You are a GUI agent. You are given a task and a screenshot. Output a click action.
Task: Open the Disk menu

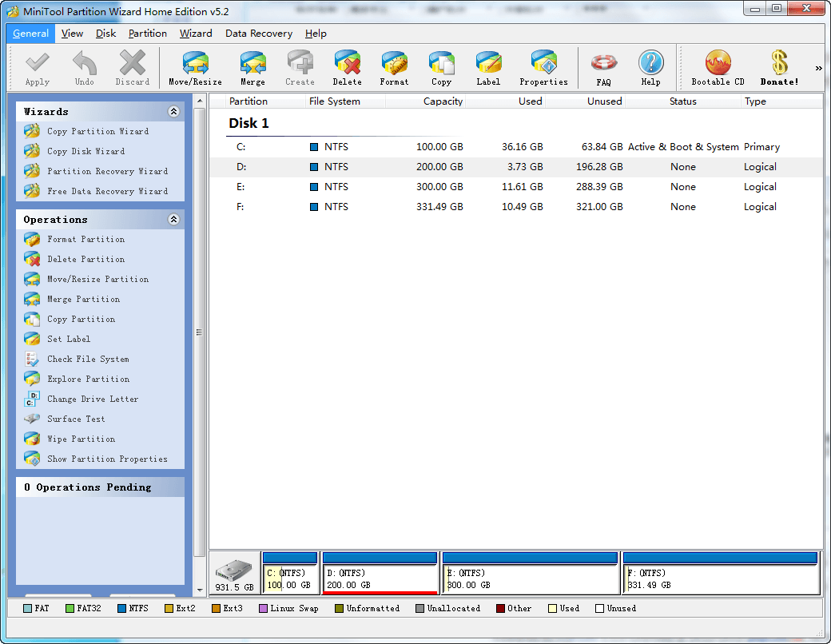(x=105, y=34)
